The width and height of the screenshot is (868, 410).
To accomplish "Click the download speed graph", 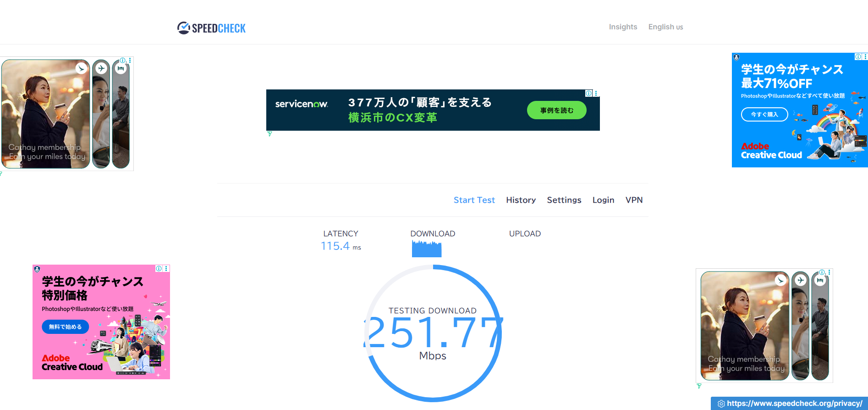I will click(x=426, y=249).
